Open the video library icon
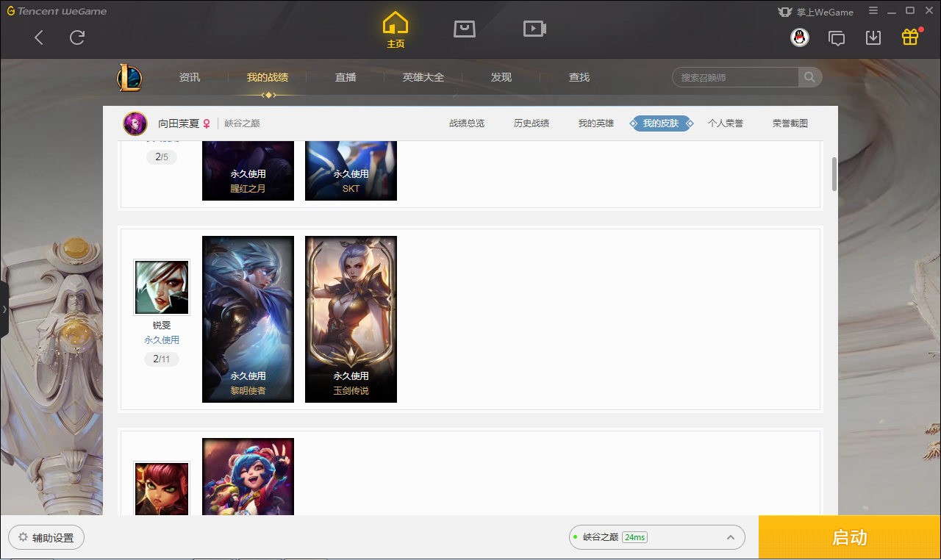The image size is (941, 560). (x=534, y=29)
